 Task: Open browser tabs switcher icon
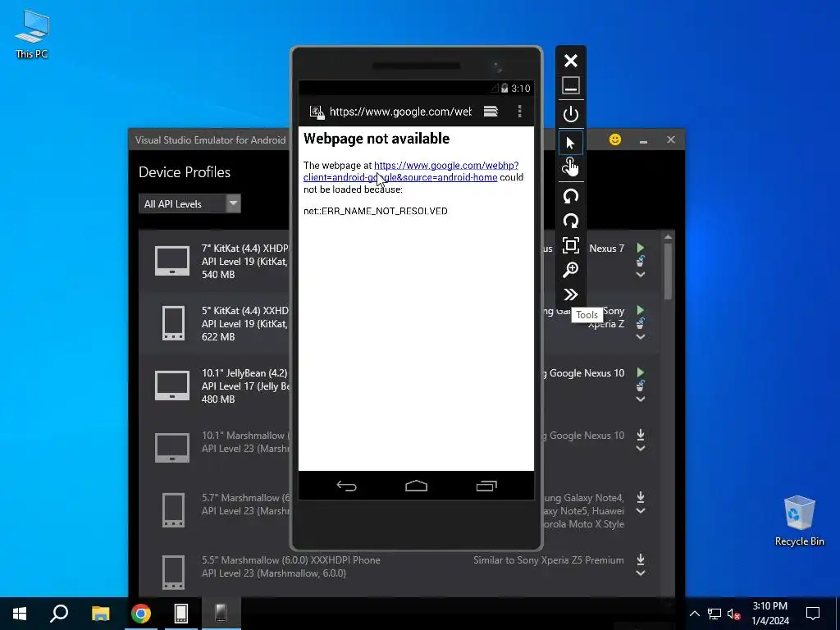click(491, 112)
